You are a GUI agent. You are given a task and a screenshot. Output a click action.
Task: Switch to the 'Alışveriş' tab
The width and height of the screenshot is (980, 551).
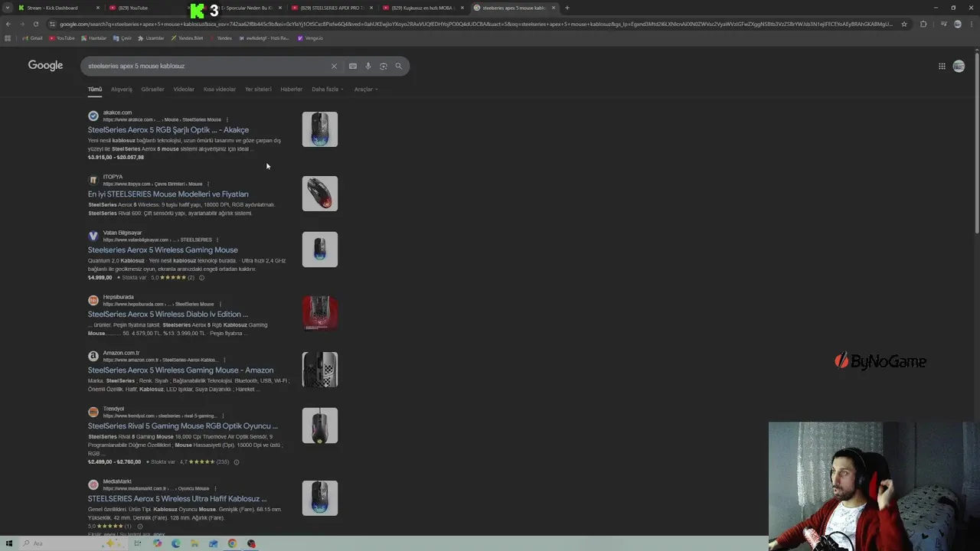pos(122,90)
